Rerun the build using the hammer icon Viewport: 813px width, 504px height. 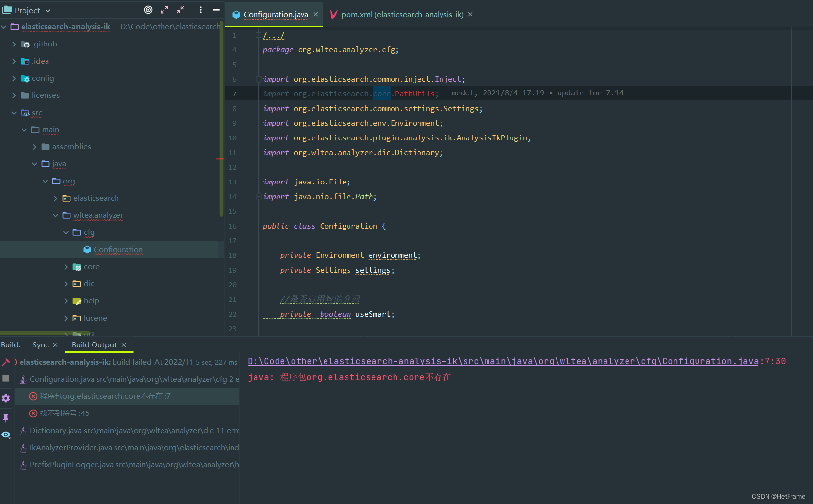pos(6,362)
